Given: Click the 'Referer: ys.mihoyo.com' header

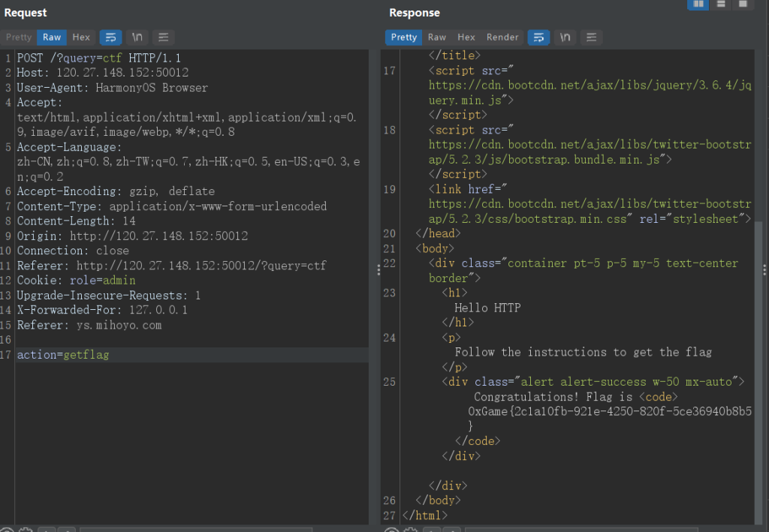Looking at the screenshot, I should [89, 325].
